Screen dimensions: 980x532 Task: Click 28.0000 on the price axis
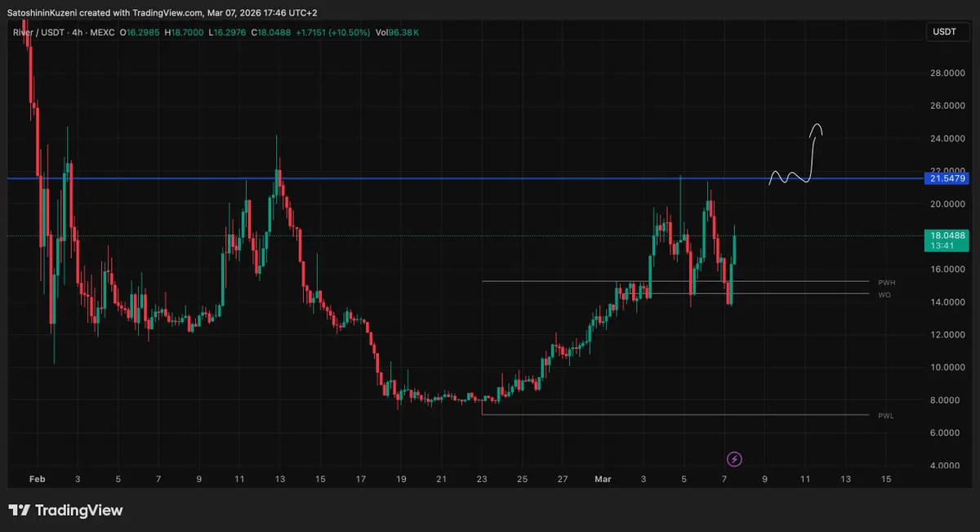click(947, 74)
